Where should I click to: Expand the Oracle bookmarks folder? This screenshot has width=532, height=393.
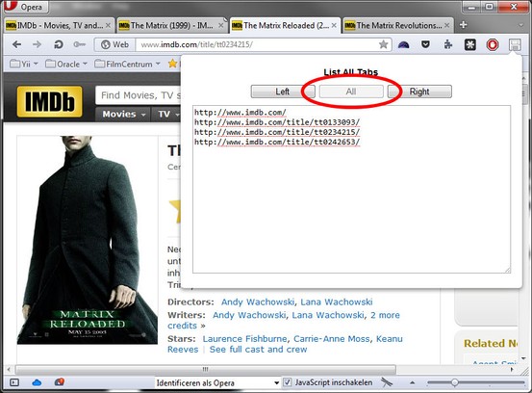pyautogui.click(x=66, y=64)
